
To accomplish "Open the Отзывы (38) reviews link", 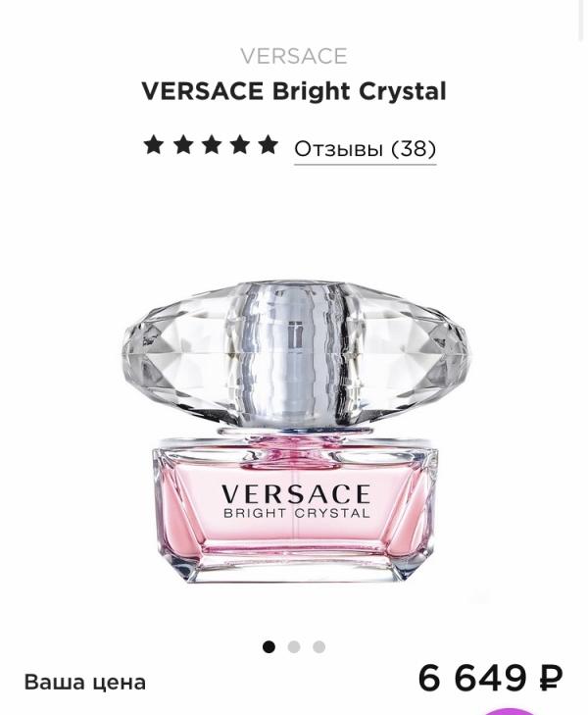I will 365,149.
